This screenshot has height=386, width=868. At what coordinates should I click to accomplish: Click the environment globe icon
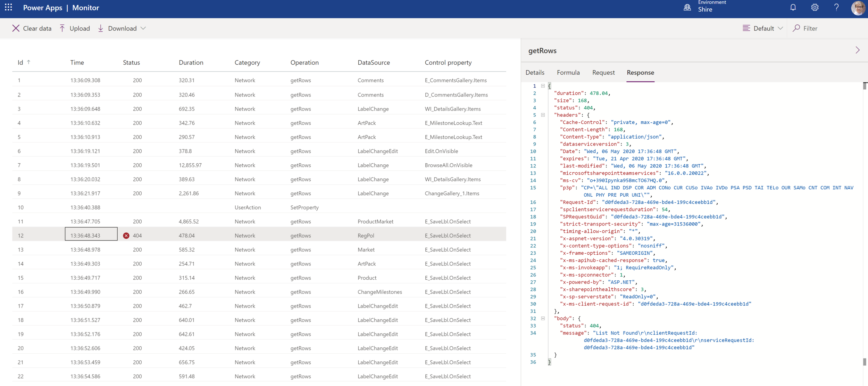[687, 7]
